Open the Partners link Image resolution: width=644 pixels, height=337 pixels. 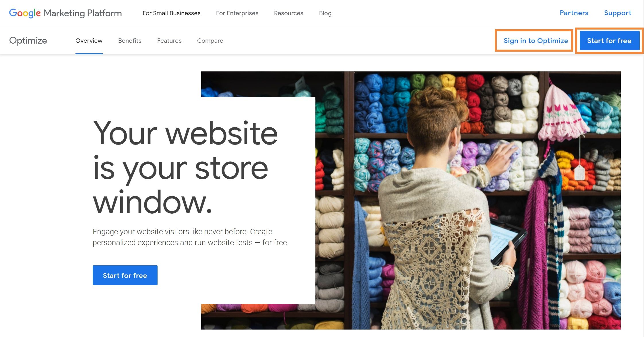click(574, 13)
